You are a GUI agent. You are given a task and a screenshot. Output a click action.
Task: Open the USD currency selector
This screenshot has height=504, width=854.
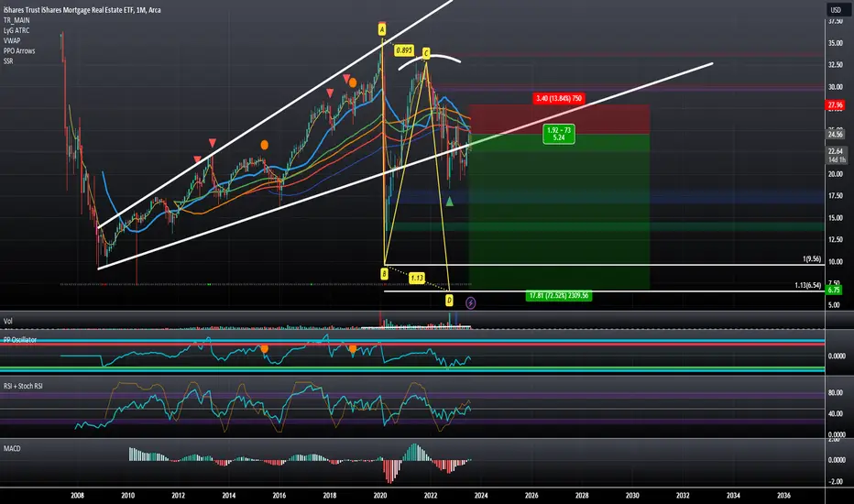click(836, 10)
